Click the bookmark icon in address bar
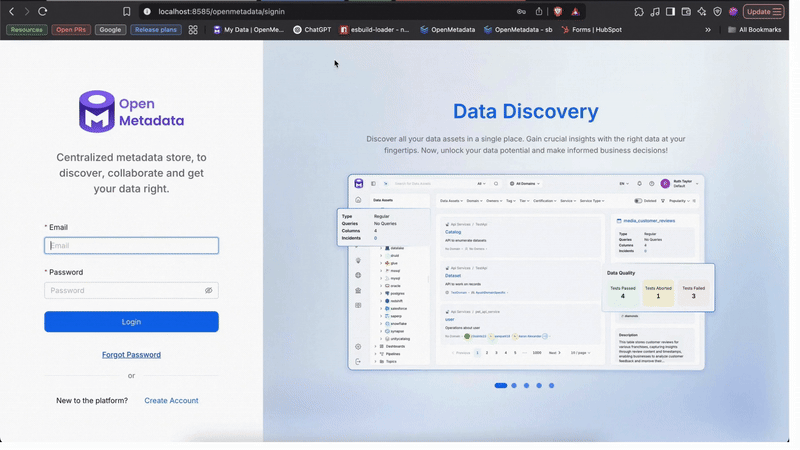Viewport: 800px width, 450px height. (x=126, y=12)
